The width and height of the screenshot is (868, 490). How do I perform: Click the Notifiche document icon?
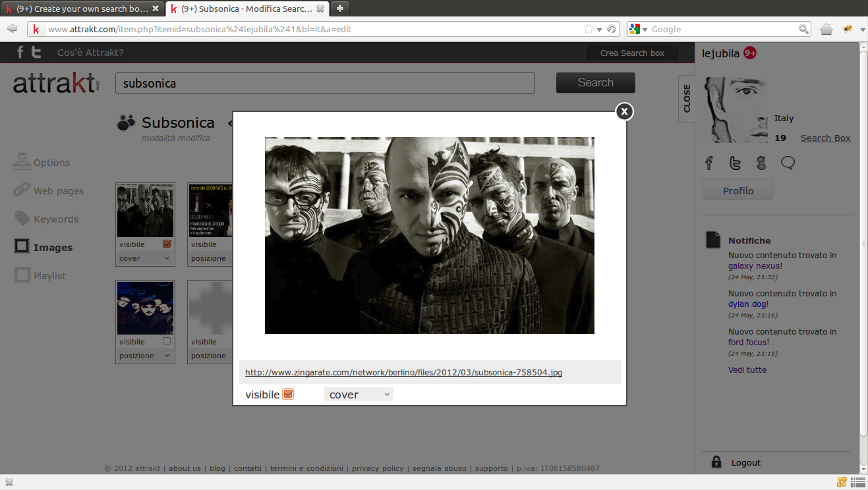[713, 239]
